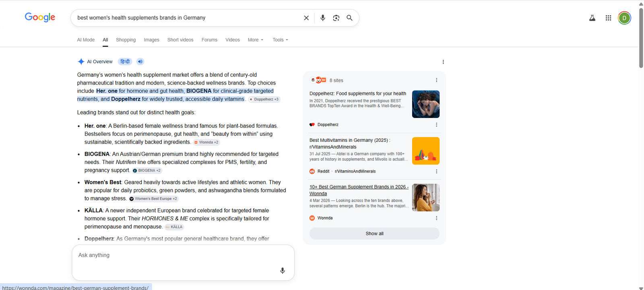
Task: Submit query with magnifying glass icon
Action: coord(349,18)
